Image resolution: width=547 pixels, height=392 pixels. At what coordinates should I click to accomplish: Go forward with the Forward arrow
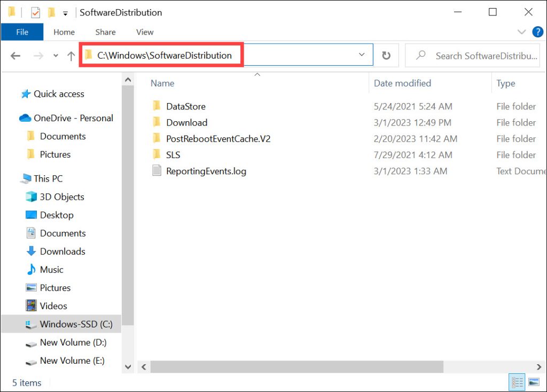[x=38, y=56]
